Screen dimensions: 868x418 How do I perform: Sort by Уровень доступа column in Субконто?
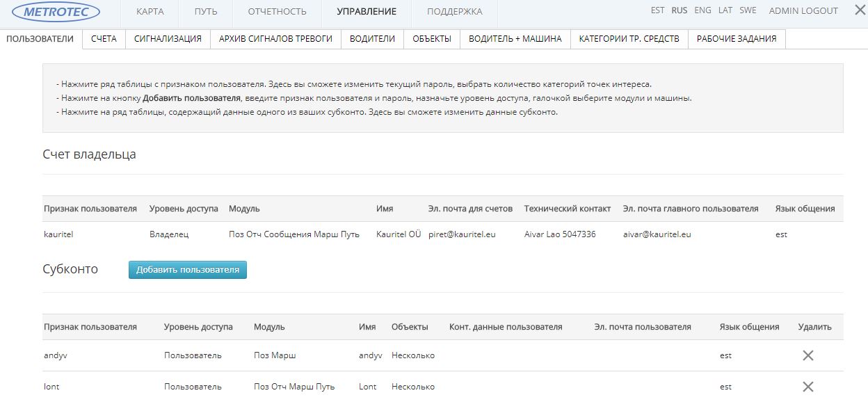(198, 327)
